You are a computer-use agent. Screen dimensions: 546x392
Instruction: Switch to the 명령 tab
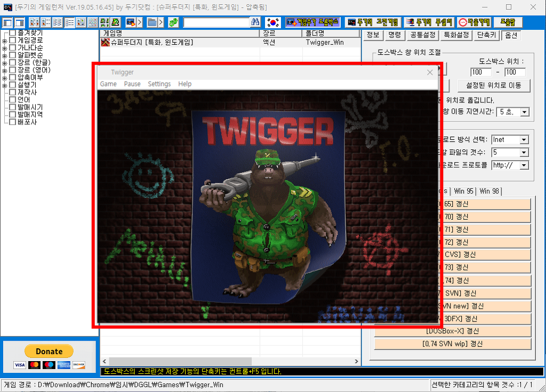395,35
